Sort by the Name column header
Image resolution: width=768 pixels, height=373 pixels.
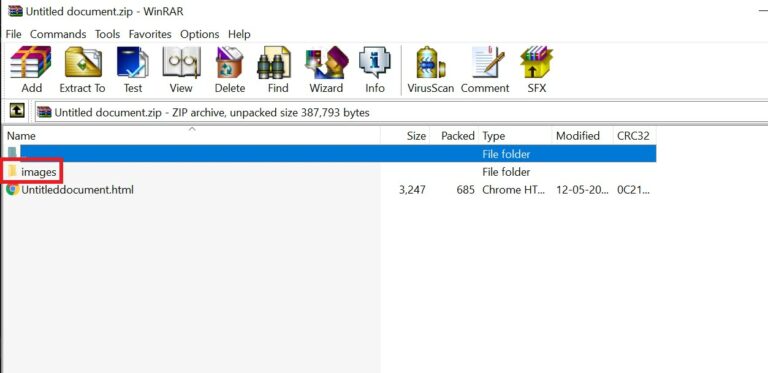pyautogui.click(x=192, y=136)
